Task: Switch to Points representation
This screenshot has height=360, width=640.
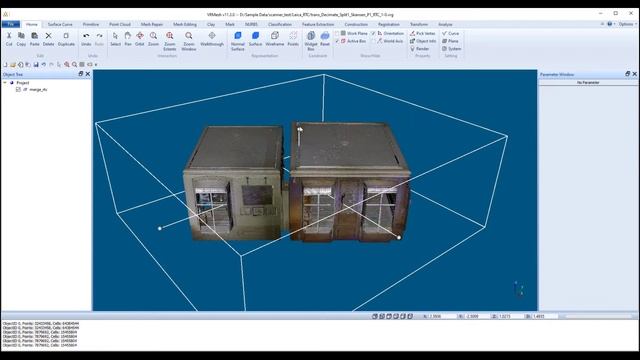Action: tap(293, 39)
